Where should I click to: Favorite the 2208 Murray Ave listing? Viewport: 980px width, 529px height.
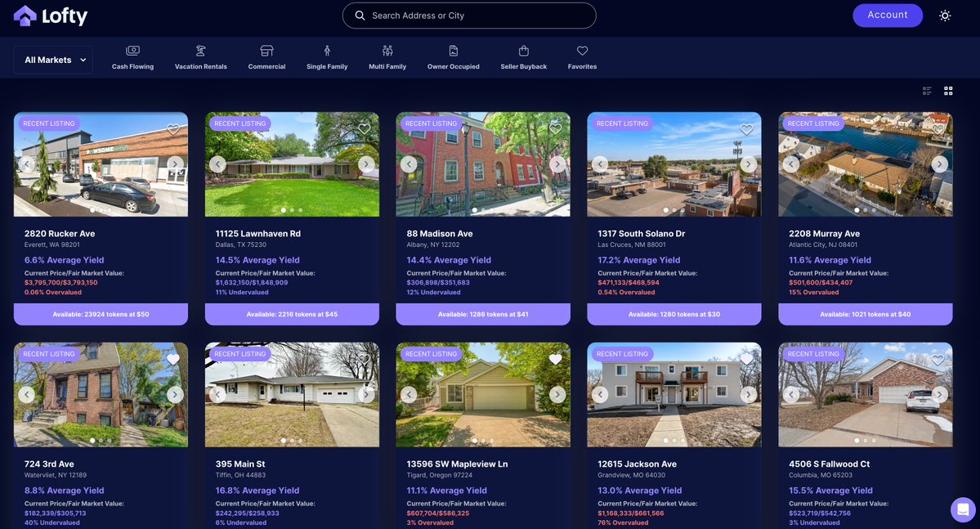pyautogui.click(x=937, y=129)
